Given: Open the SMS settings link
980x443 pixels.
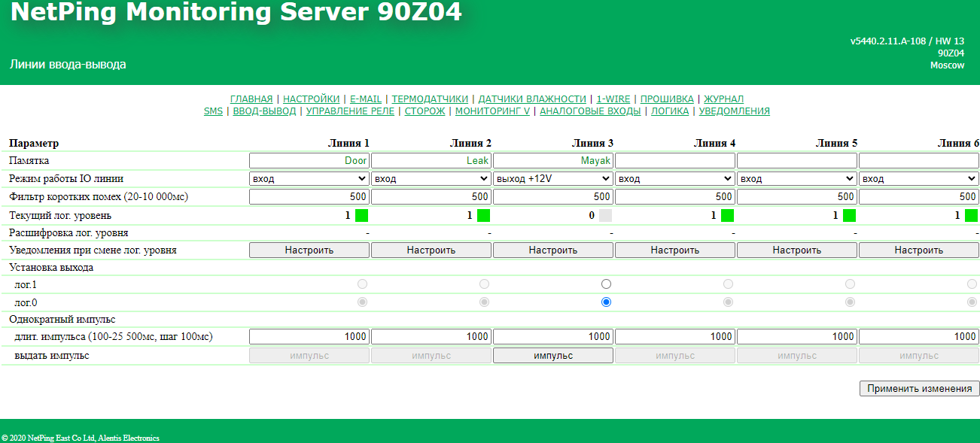Looking at the screenshot, I should tap(213, 111).
